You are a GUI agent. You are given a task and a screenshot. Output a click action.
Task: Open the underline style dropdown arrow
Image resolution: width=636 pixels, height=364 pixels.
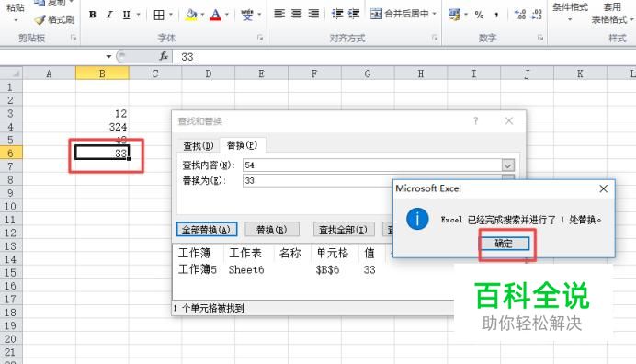(138, 15)
